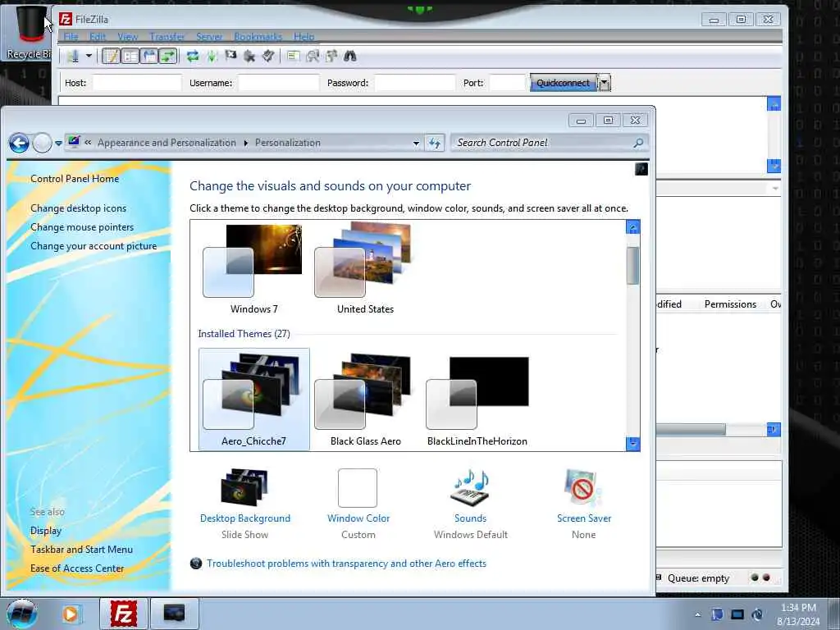Open View menu in FileZilla
Viewport: 840px width, 630px height.
127,36
